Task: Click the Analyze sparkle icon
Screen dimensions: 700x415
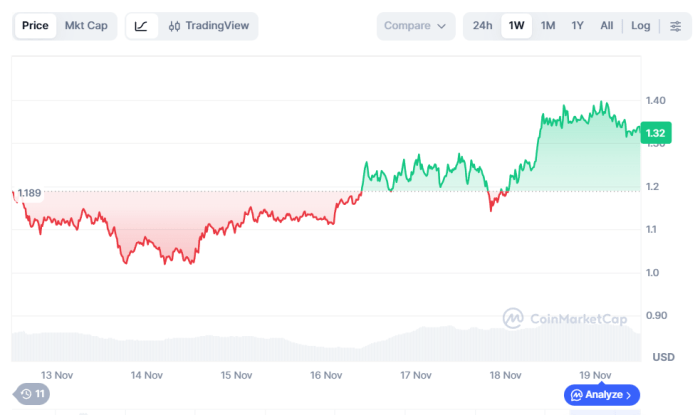Action: point(577,395)
